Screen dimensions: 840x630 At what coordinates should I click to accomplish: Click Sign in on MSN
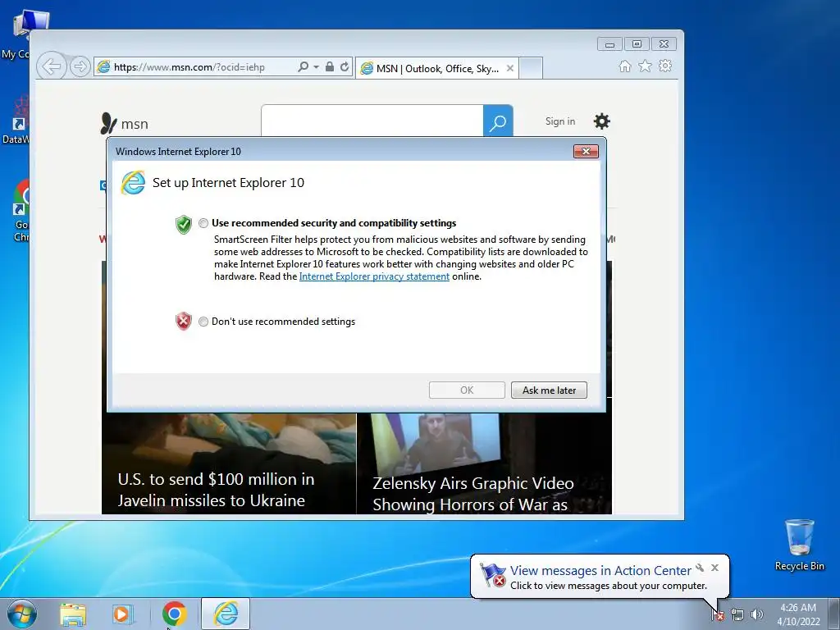click(559, 121)
